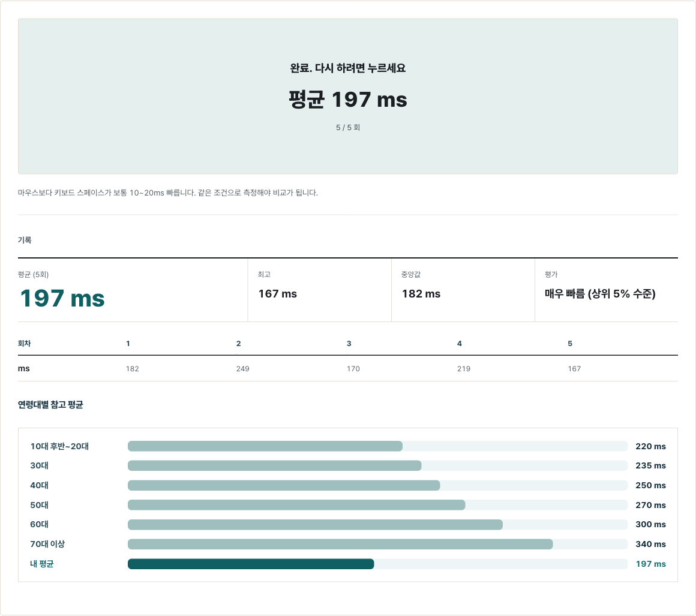
Task: Click round 3 column header
Action: click(349, 344)
